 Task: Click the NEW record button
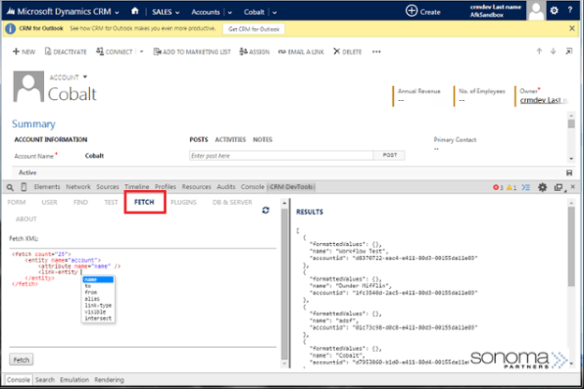24,51
